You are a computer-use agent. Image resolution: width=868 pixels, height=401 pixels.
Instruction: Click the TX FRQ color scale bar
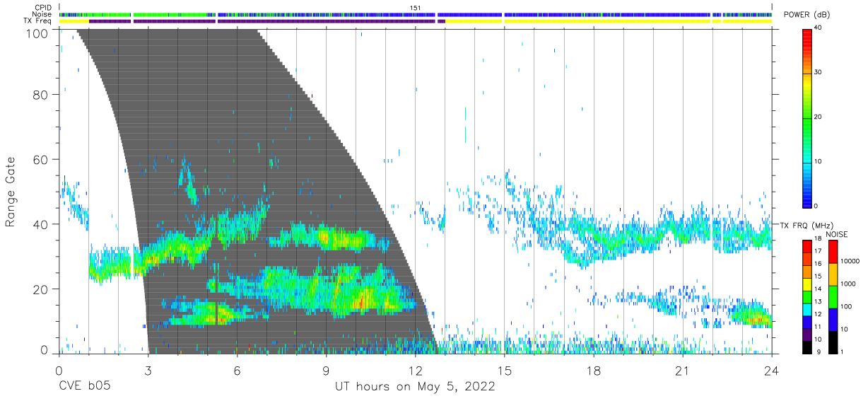click(809, 296)
